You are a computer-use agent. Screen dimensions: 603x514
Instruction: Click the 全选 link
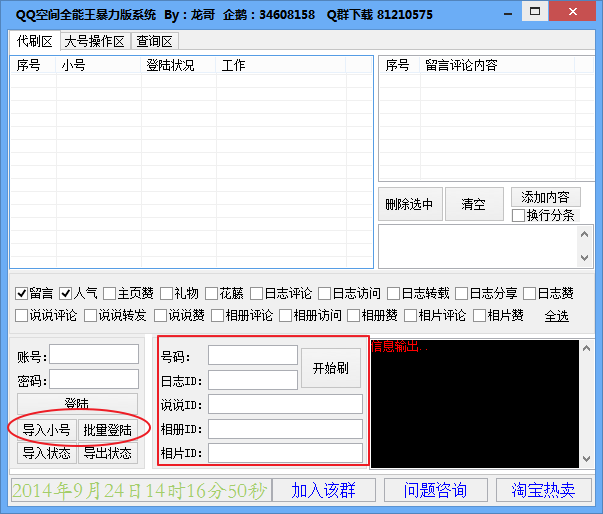[556, 316]
